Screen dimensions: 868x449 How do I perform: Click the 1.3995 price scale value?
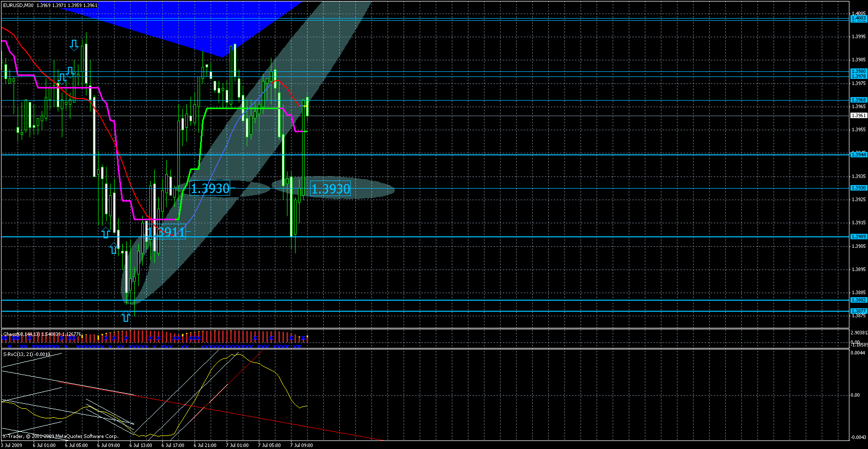(858, 37)
